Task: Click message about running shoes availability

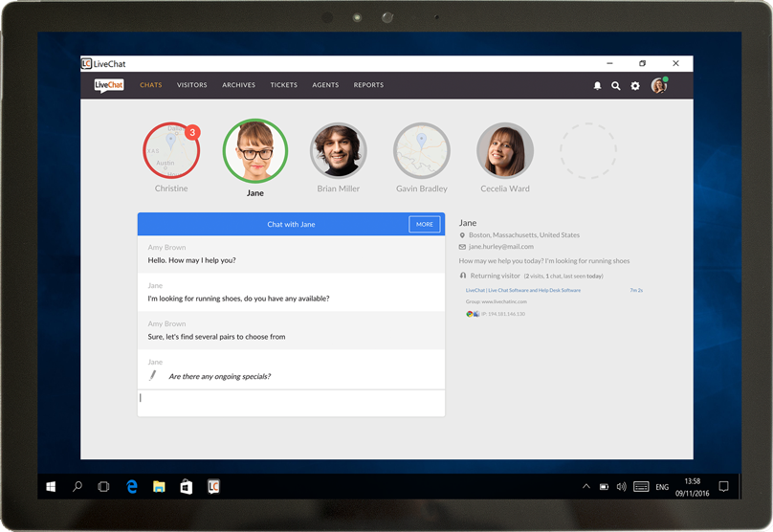Action: (238, 299)
